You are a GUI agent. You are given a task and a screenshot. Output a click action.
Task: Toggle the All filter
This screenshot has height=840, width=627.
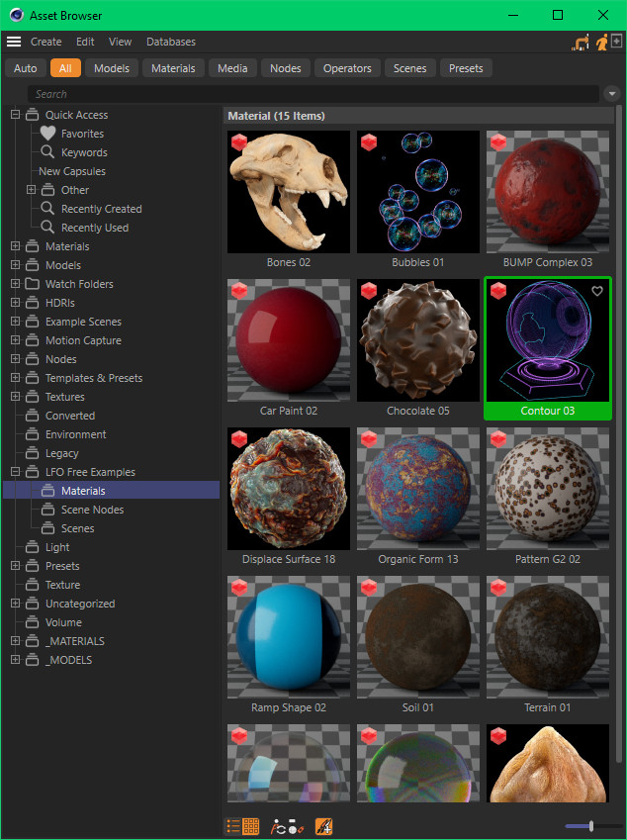(x=65, y=68)
